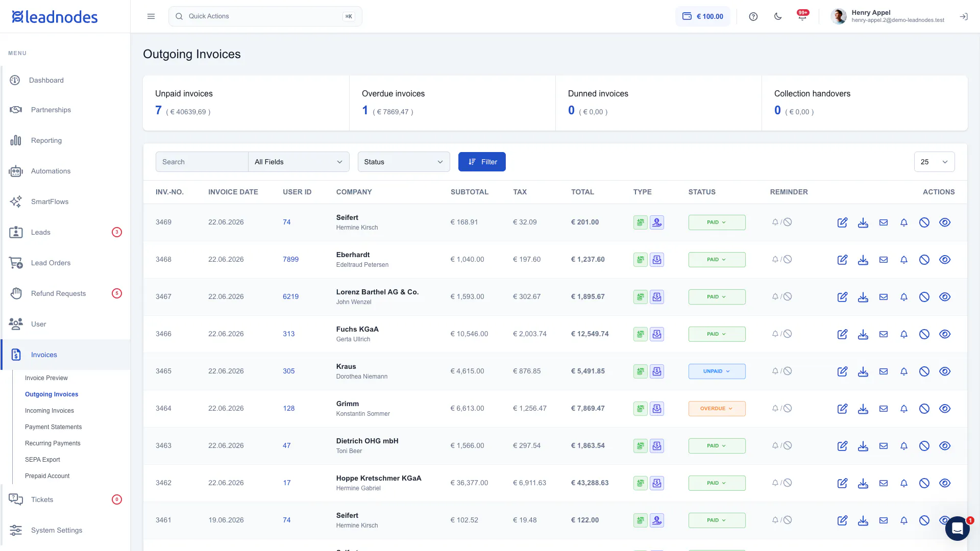Sort by INVOICE DATE column header
The image size is (980, 551).
(x=233, y=192)
